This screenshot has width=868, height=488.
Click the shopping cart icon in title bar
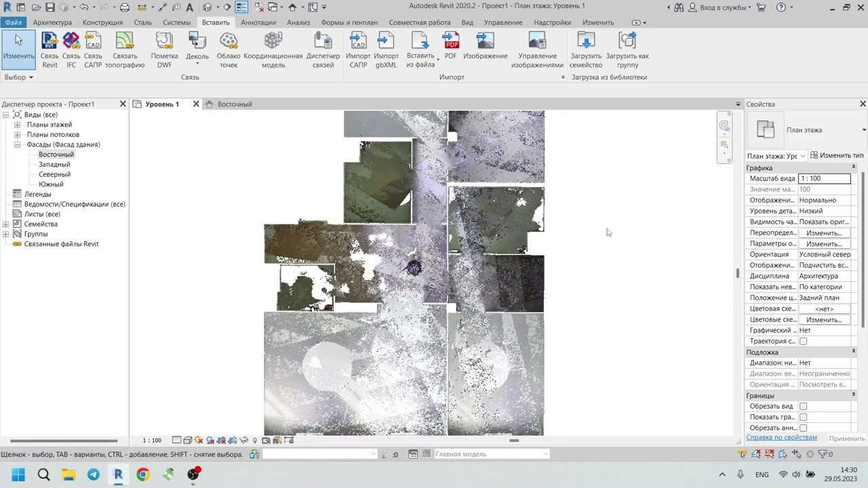762,7
